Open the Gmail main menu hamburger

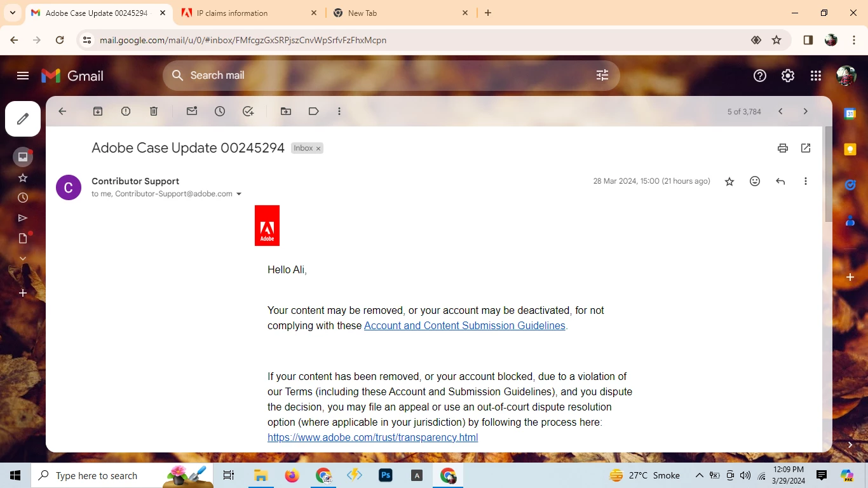point(23,76)
